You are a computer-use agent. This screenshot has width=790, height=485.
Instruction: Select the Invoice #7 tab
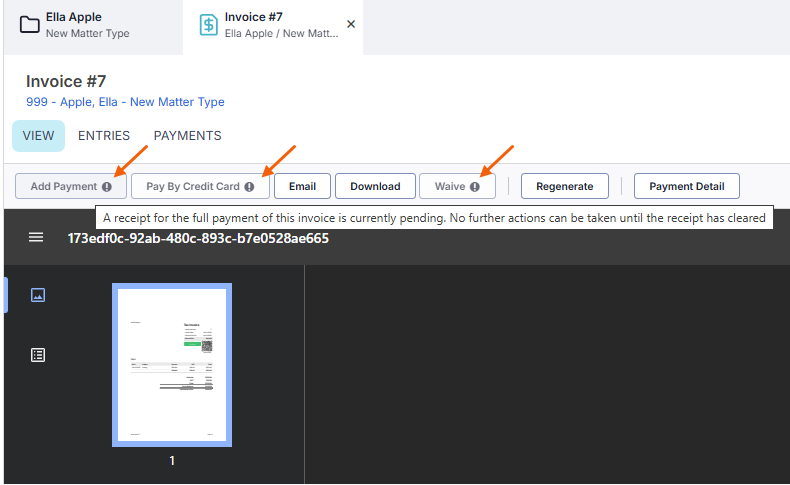pyautogui.click(x=273, y=25)
